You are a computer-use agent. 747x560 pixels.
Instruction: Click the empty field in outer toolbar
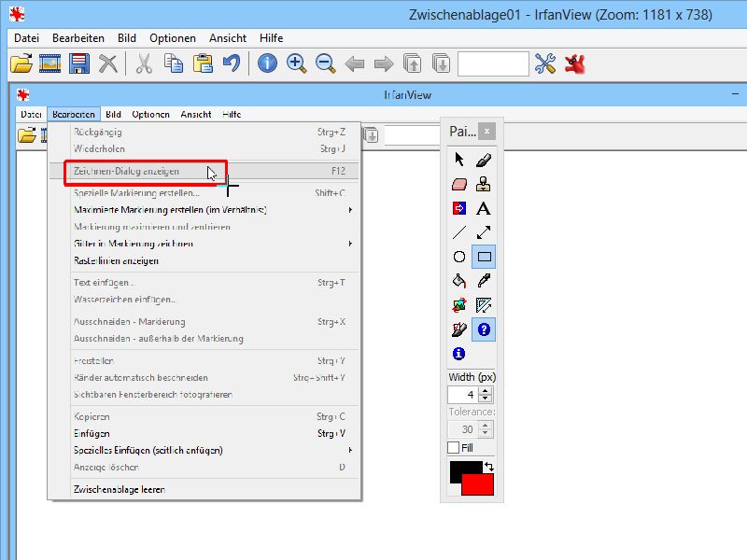(x=493, y=63)
